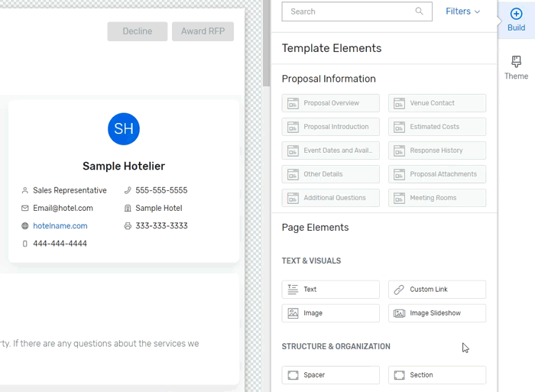Switch to the Theme tab
This screenshot has width=535, height=392.
516,67
